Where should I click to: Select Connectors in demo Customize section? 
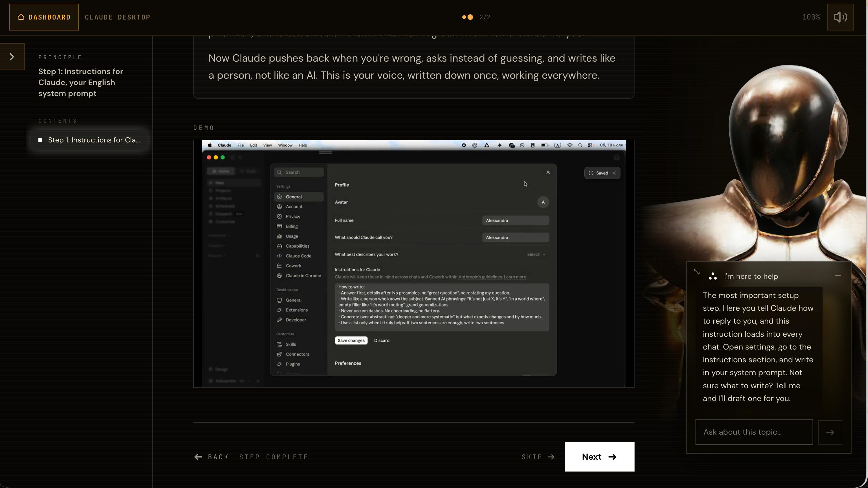299,354
